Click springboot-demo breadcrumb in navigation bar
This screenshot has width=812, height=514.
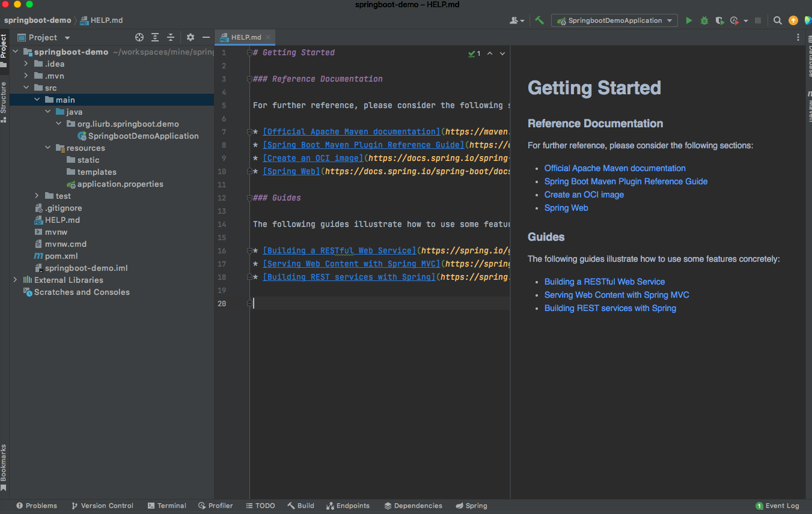click(x=37, y=20)
